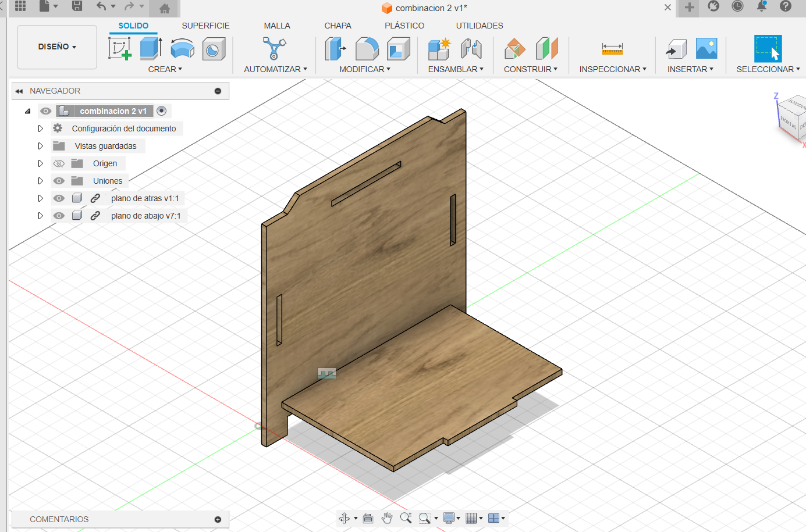The width and height of the screenshot is (806, 532).
Task: Click the Measure ruler icon
Action: tap(612, 49)
